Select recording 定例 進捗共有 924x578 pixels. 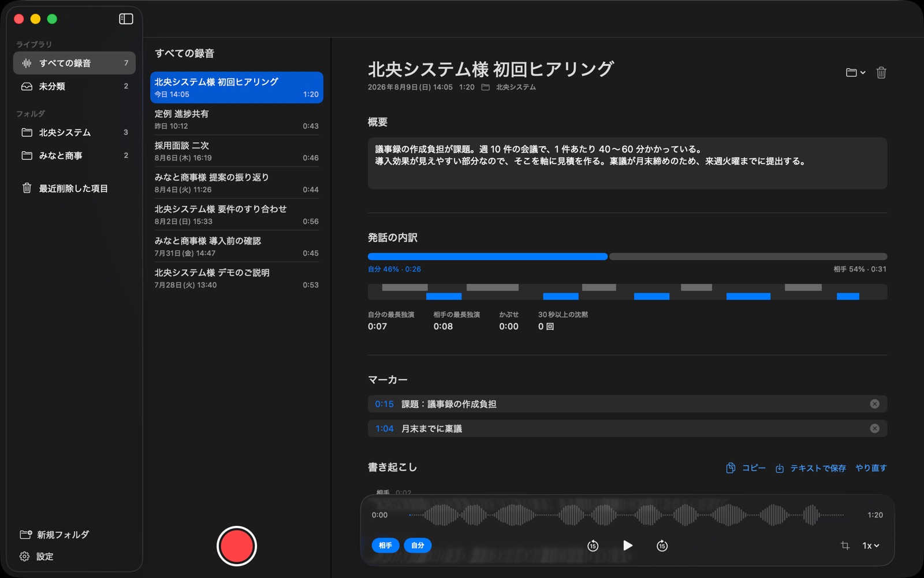tap(237, 120)
